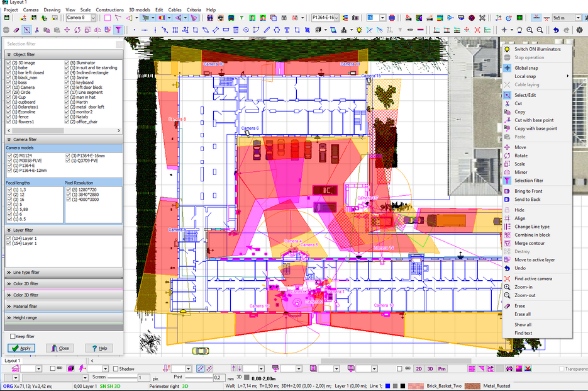This screenshot has height=391, width=588.
Task: Activate the 2D view button in bottom bar
Action: point(419,369)
